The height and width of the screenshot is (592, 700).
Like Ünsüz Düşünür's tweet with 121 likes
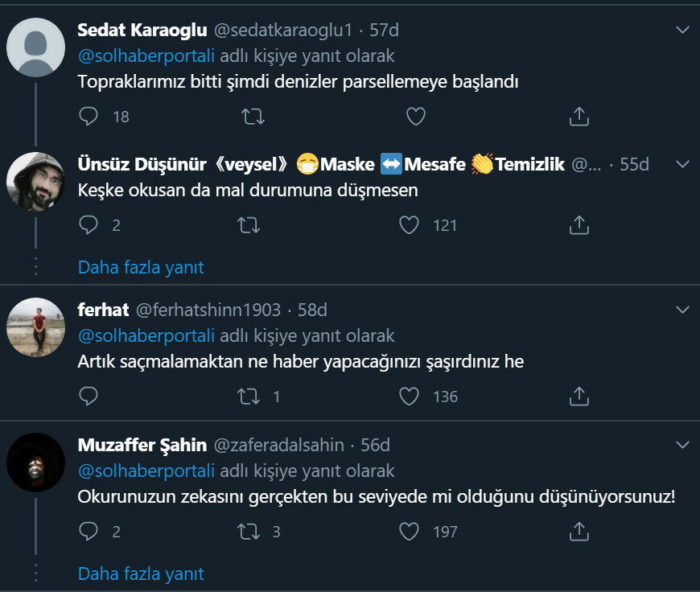(409, 225)
